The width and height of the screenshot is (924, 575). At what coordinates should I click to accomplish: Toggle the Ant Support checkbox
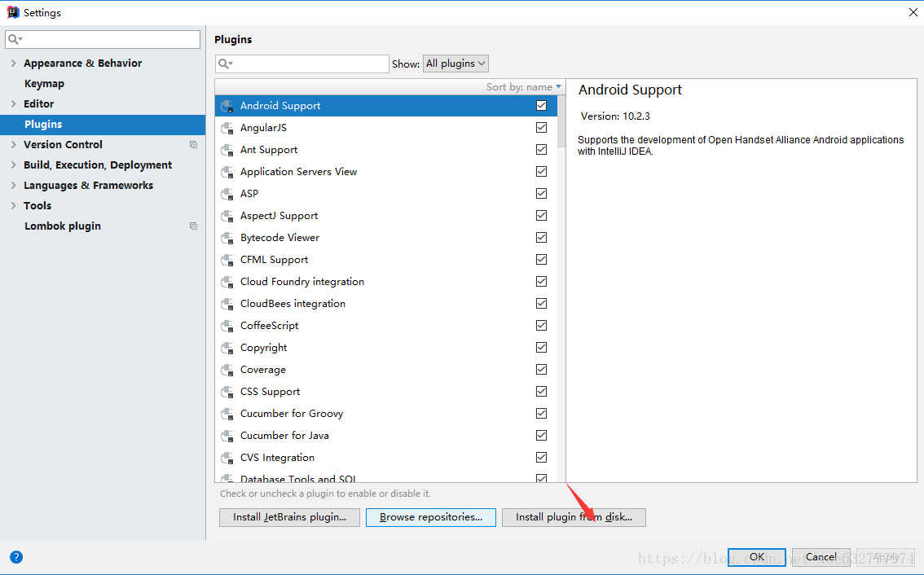tap(542, 150)
